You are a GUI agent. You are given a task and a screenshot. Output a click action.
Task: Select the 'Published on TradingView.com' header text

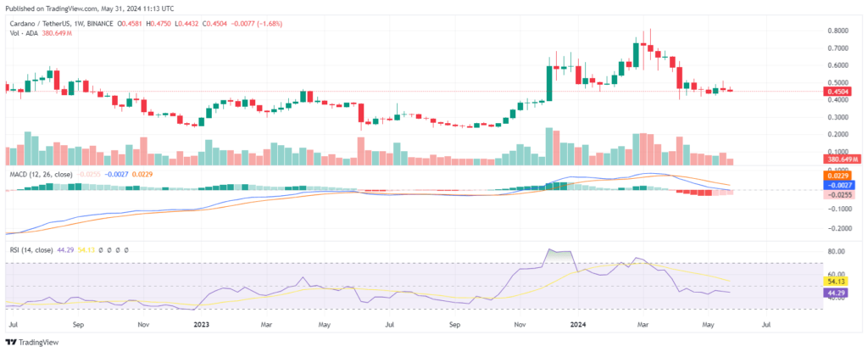[x=48, y=7]
